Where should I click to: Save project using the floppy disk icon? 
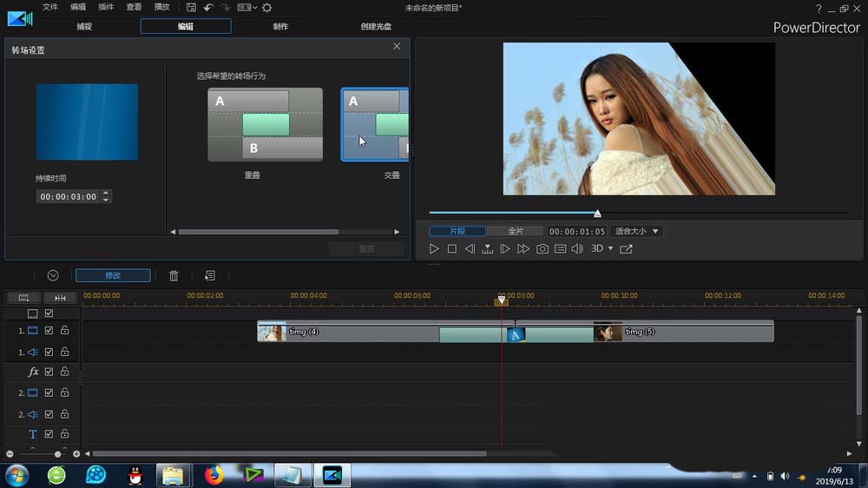pyautogui.click(x=191, y=7)
